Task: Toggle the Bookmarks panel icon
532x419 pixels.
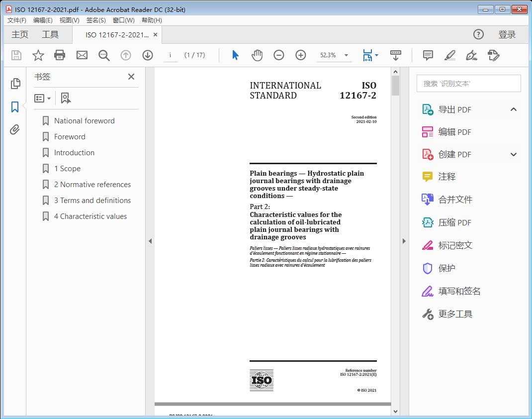Action: (x=15, y=106)
